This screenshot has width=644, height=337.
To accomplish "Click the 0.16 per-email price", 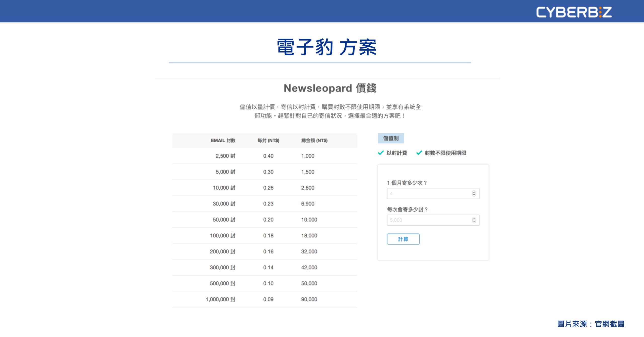I will tap(268, 251).
